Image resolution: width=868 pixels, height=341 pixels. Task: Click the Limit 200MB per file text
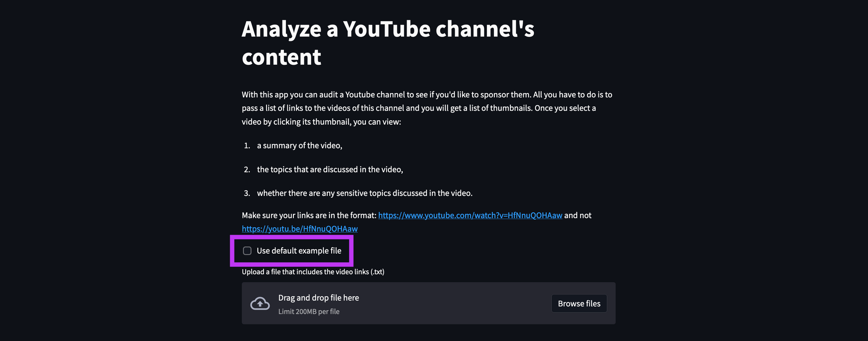pos(309,311)
